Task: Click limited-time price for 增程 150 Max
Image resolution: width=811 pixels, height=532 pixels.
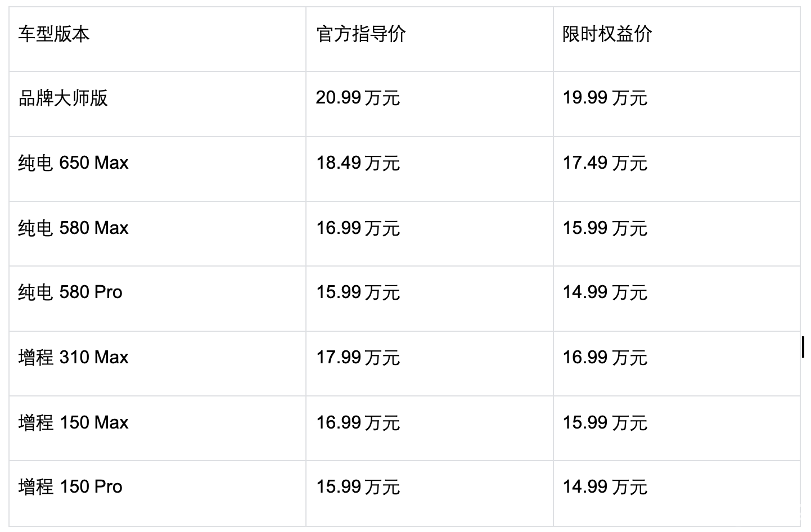Action: (605, 423)
